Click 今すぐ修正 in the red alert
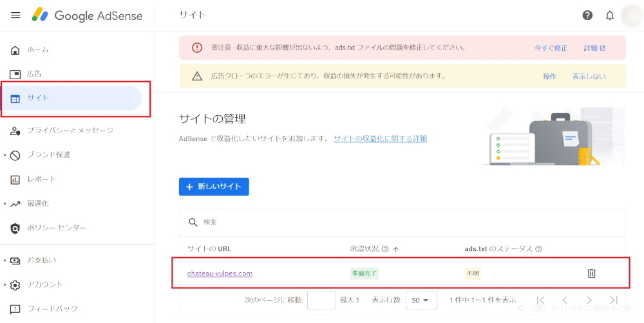Viewport: 644px width, 323px height. [551, 48]
